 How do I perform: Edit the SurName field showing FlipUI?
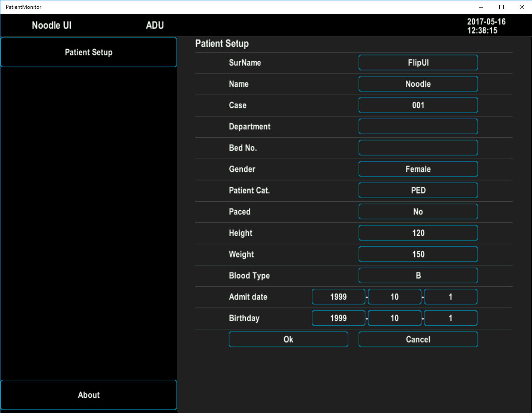point(418,62)
